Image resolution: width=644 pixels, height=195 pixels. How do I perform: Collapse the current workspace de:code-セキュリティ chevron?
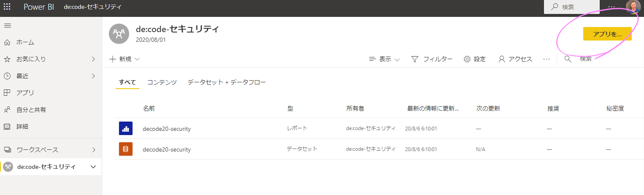pyautogui.click(x=93, y=167)
